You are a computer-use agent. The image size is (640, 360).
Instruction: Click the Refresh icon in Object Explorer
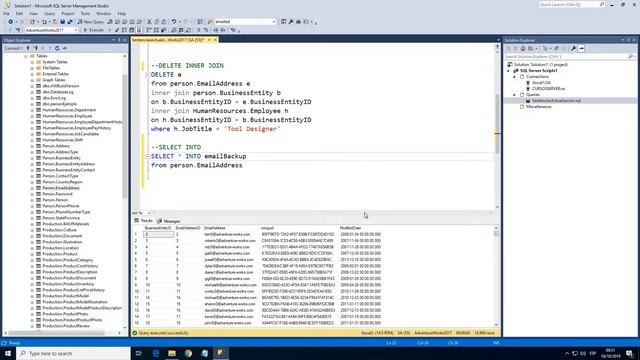tap(57, 48)
